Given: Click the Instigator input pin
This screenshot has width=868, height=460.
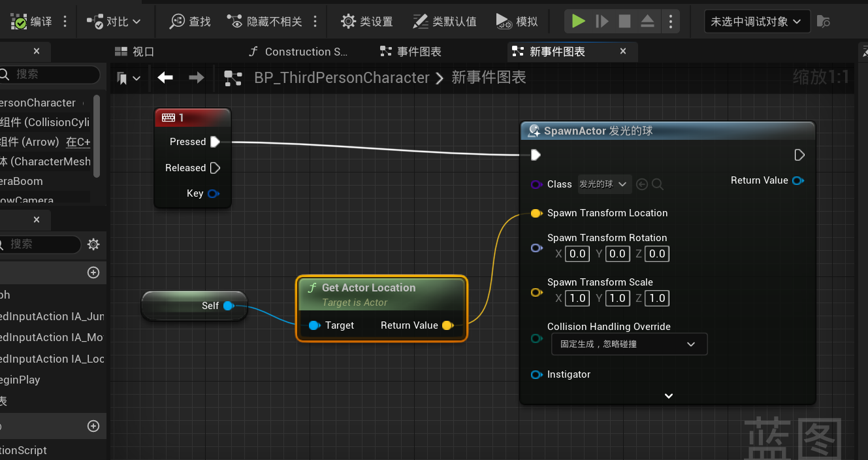Looking at the screenshot, I should (x=537, y=374).
